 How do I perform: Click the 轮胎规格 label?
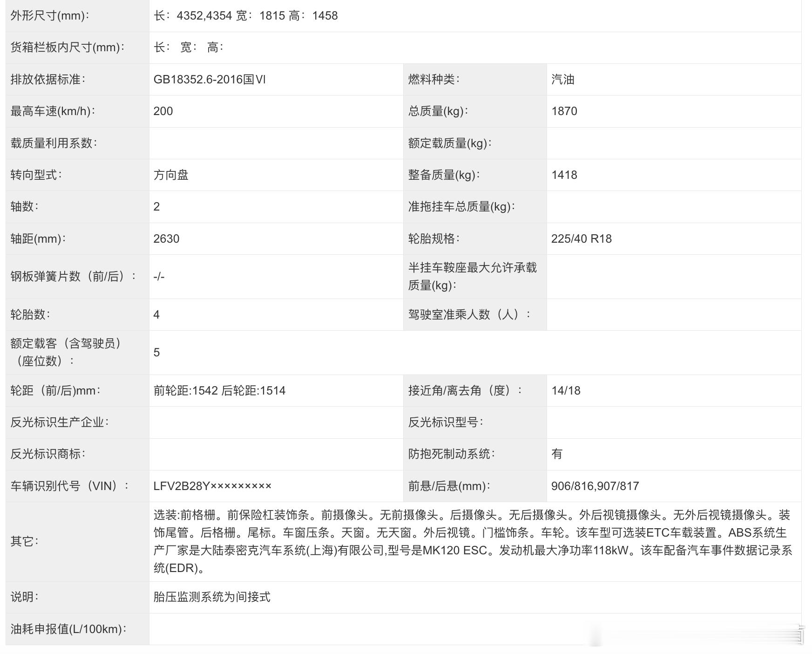[434, 239]
